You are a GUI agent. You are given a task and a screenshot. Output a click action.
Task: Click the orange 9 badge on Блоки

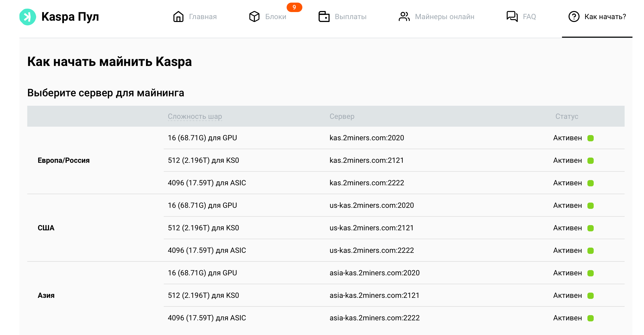click(294, 7)
